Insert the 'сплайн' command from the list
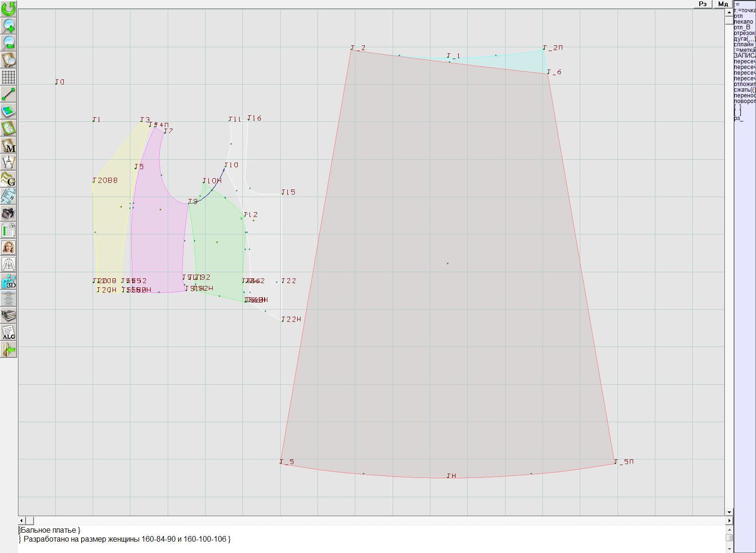 click(744, 44)
